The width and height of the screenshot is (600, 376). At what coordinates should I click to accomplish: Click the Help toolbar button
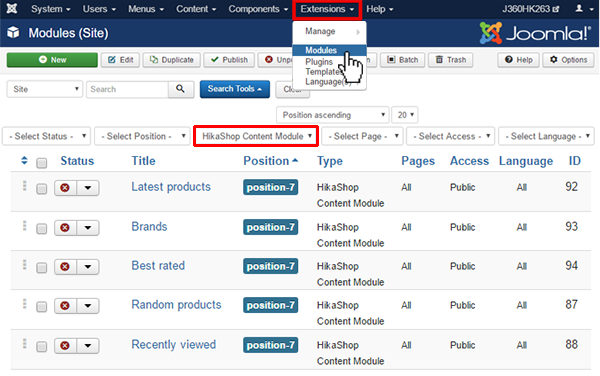pos(518,60)
